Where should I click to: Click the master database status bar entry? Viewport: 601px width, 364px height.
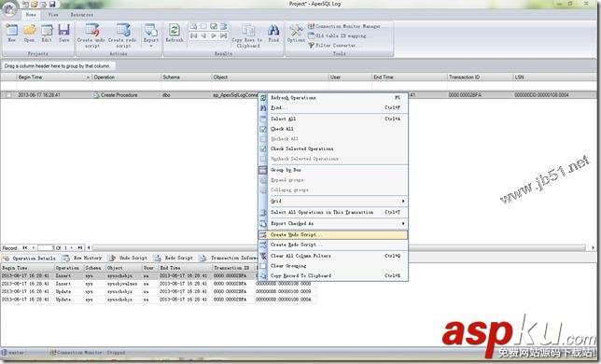point(13,352)
